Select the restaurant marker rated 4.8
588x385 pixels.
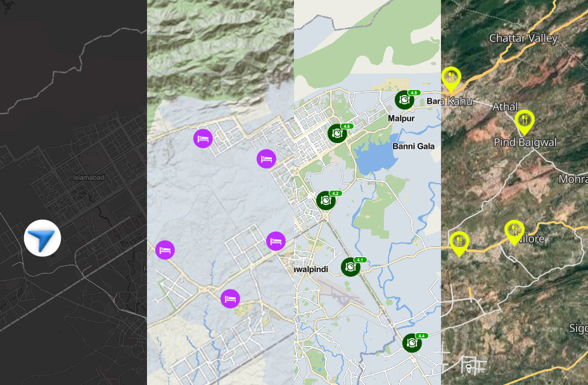coord(404,99)
